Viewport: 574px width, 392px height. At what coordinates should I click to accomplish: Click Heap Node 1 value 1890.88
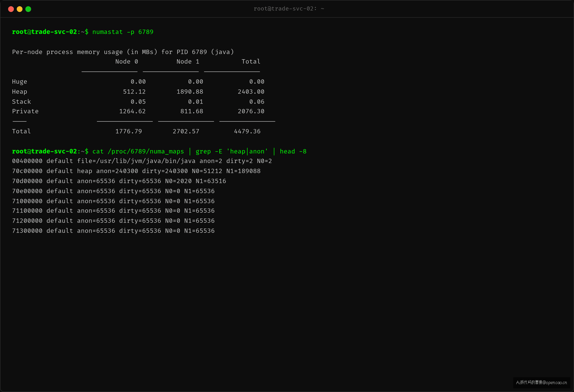pos(190,92)
